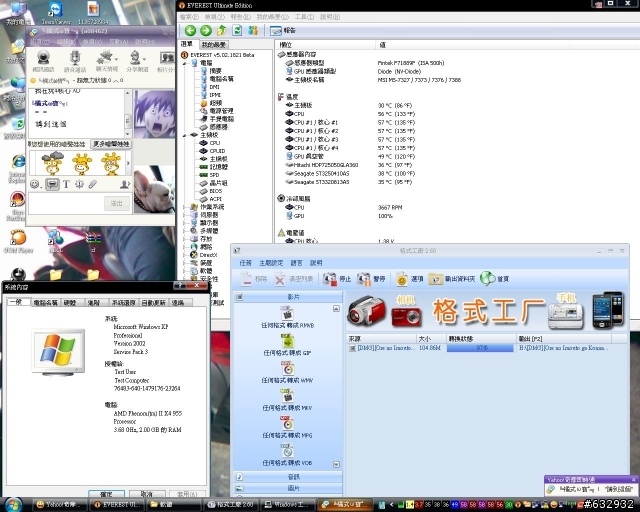
Task: Click the 送出 send button in chat
Action: coord(117,203)
